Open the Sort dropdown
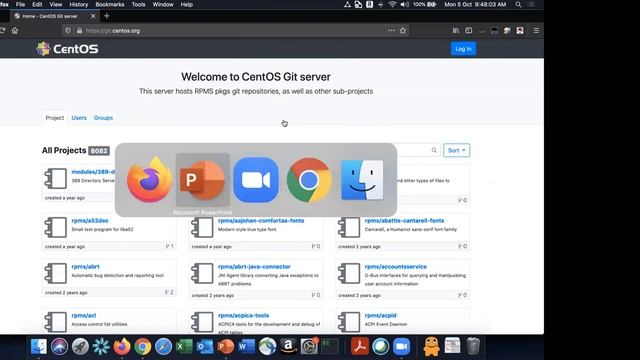Viewport: 640px width, 360px height. pyautogui.click(x=456, y=150)
